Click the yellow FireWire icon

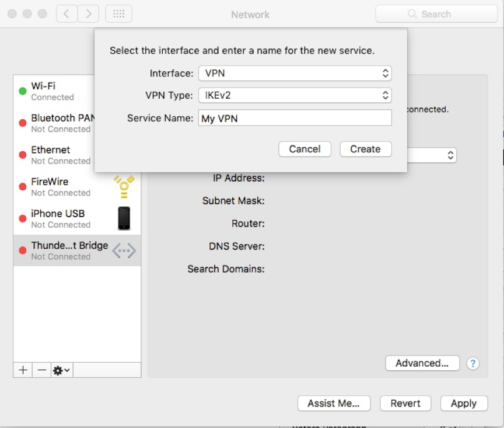[124, 187]
